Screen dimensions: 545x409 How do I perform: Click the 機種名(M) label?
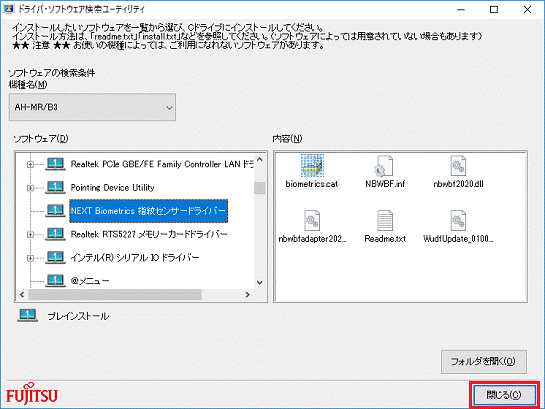pyautogui.click(x=27, y=84)
